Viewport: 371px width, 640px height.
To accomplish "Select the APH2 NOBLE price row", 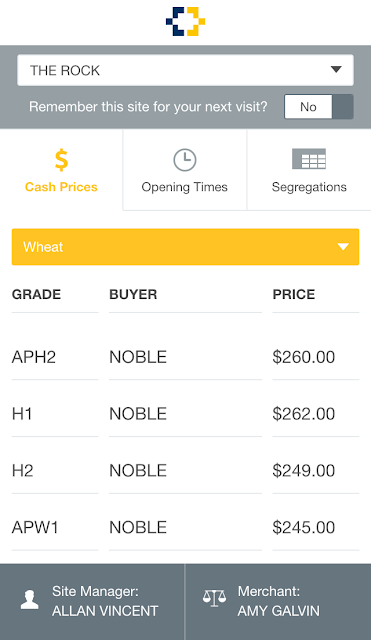I will coord(185,357).
